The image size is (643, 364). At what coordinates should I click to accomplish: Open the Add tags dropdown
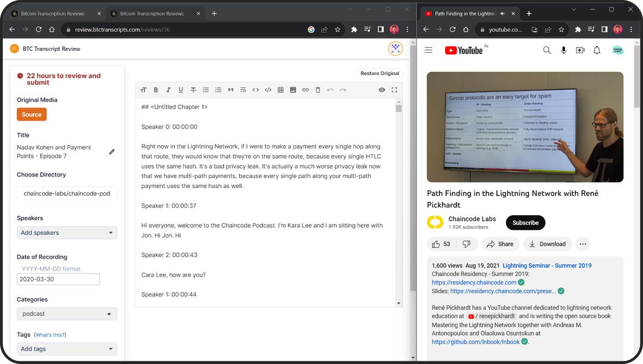coord(67,349)
